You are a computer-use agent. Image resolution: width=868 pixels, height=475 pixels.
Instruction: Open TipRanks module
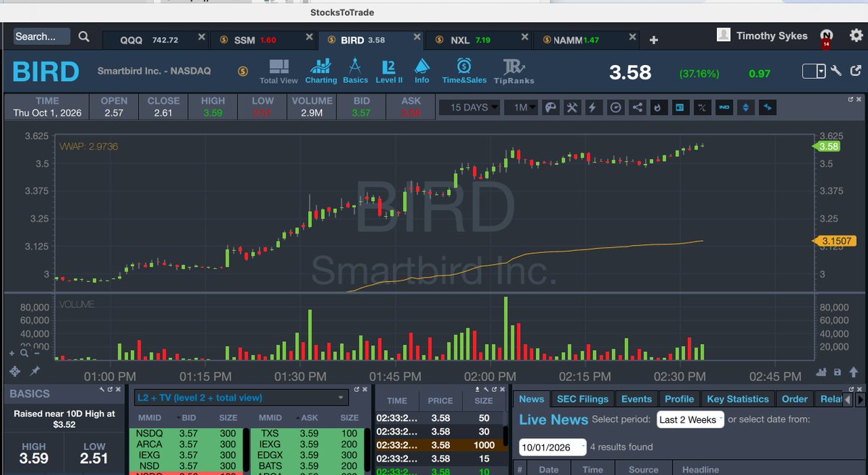[x=514, y=71]
